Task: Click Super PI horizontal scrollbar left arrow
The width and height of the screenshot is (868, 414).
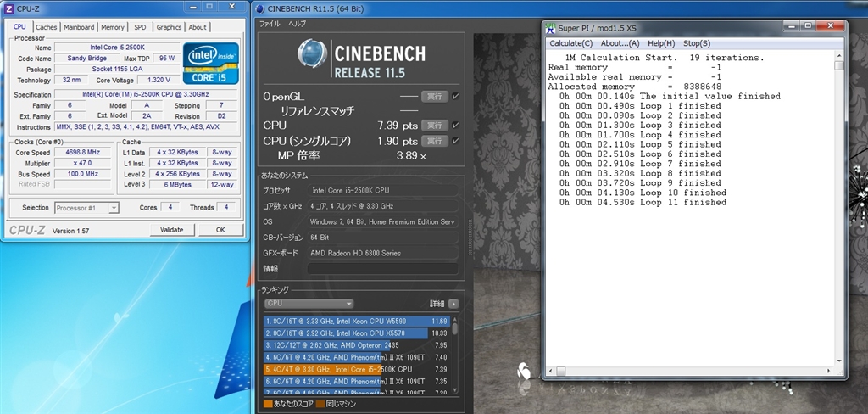Action: [549, 370]
